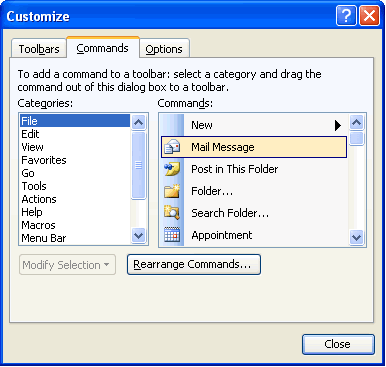Click the Post in This Folder icon
The image size is (386, 367).
click(172, 169)
